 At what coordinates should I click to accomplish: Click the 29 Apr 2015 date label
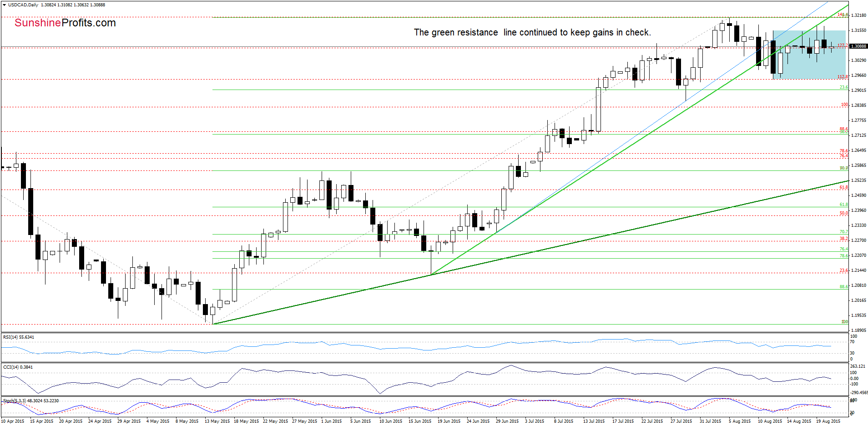(129, 421)
